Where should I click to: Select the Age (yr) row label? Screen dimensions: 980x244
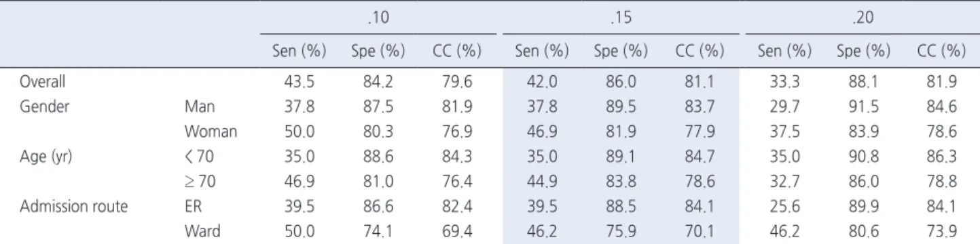pyautogui.click(x=41, y=157)
